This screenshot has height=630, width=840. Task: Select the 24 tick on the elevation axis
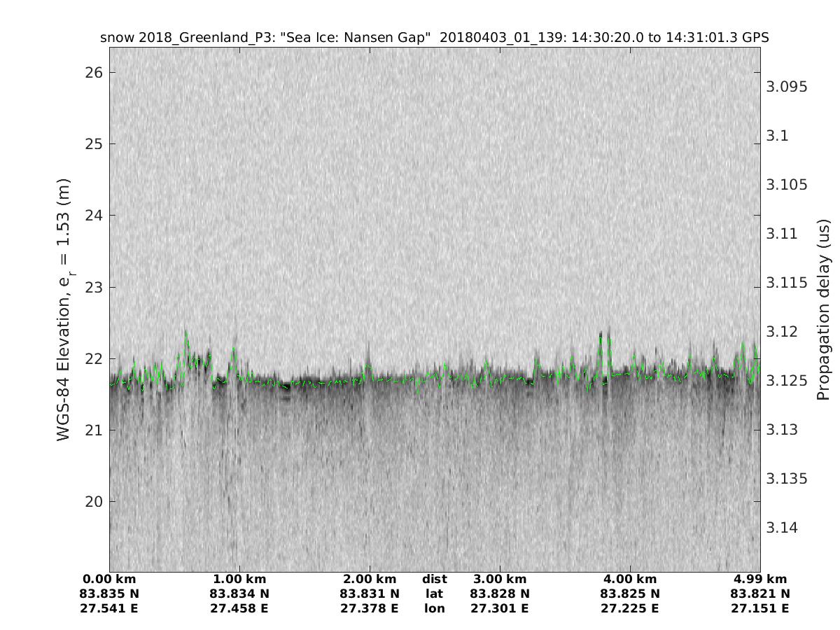(94, 216)
